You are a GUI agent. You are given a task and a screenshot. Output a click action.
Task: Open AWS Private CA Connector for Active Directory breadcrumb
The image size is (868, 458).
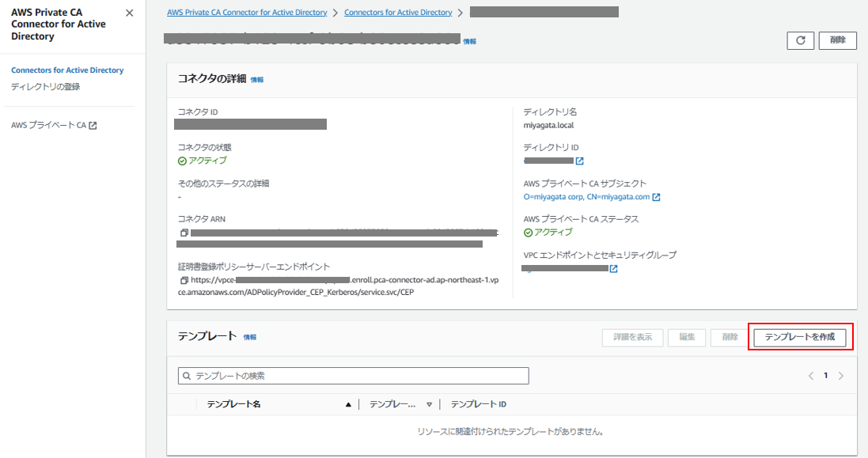point(247,12)
